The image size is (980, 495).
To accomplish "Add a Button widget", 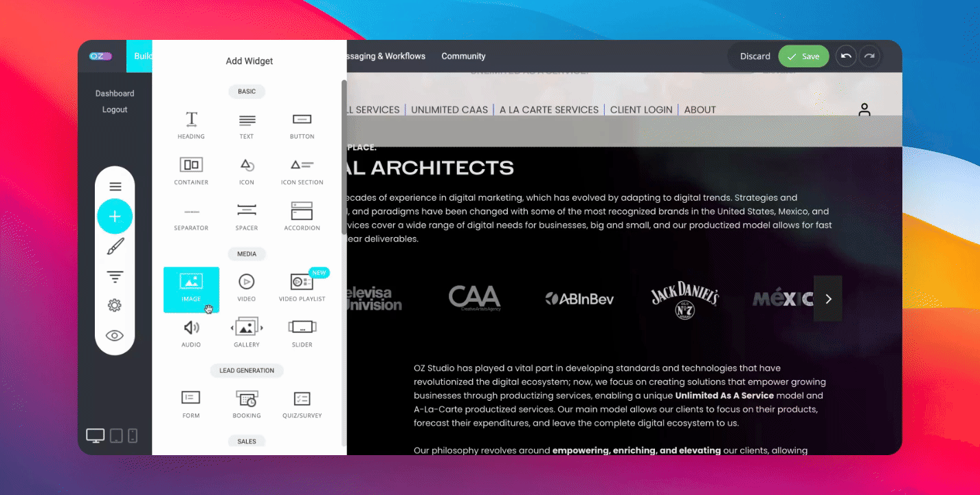I will [x=302, y=125].
